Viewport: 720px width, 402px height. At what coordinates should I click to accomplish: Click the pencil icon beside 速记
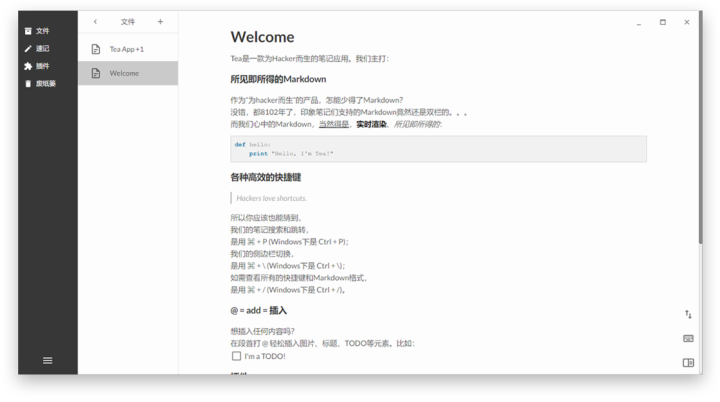(28, 48)
